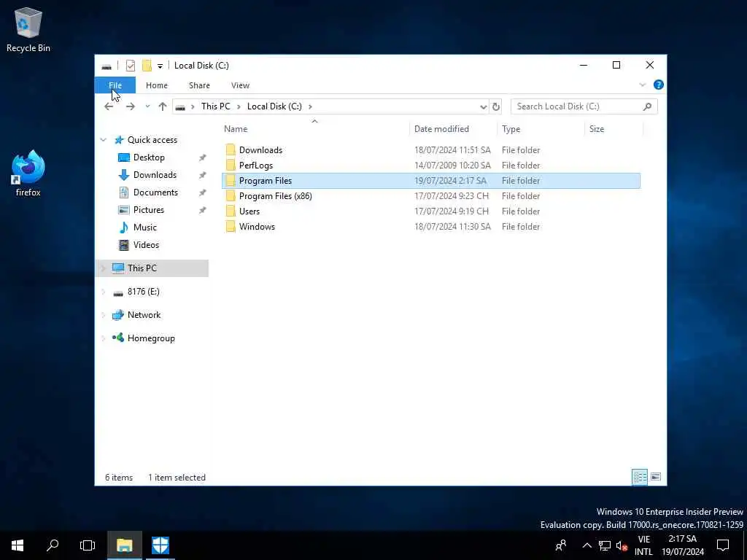Expand the Network tree node
The image size is (747, 560).
[x=104, y=315]
